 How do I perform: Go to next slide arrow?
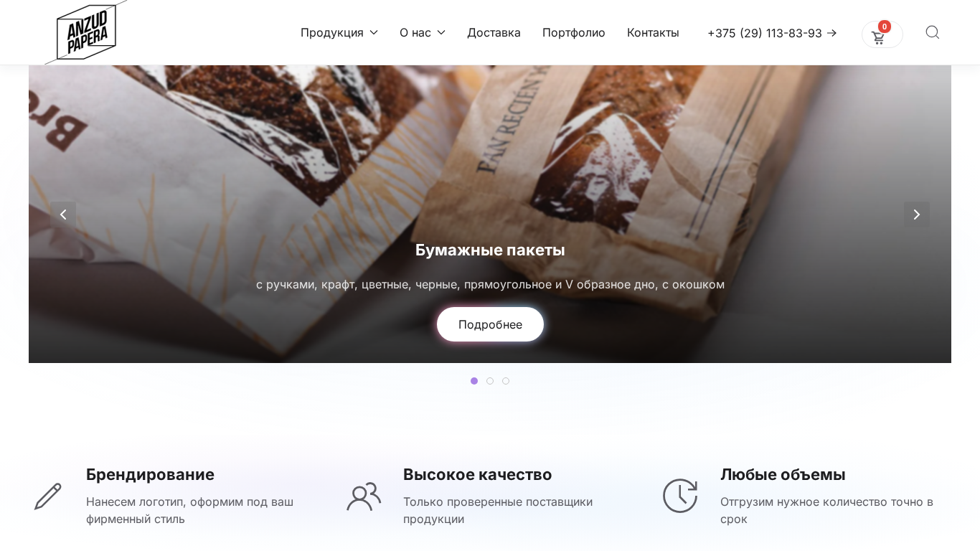click(916, 215)
